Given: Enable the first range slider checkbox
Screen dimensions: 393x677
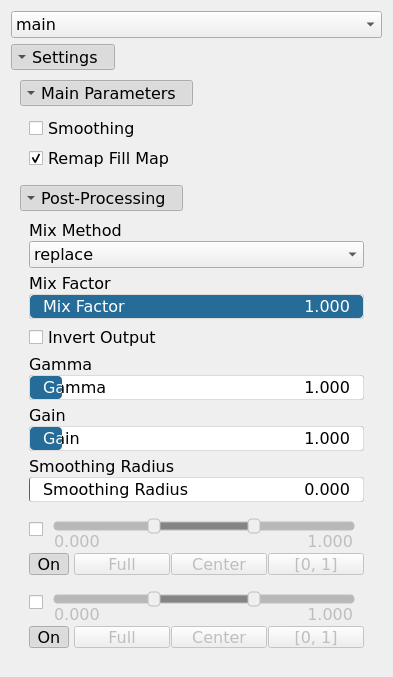Looking at the screenshot, I should 36,529.
